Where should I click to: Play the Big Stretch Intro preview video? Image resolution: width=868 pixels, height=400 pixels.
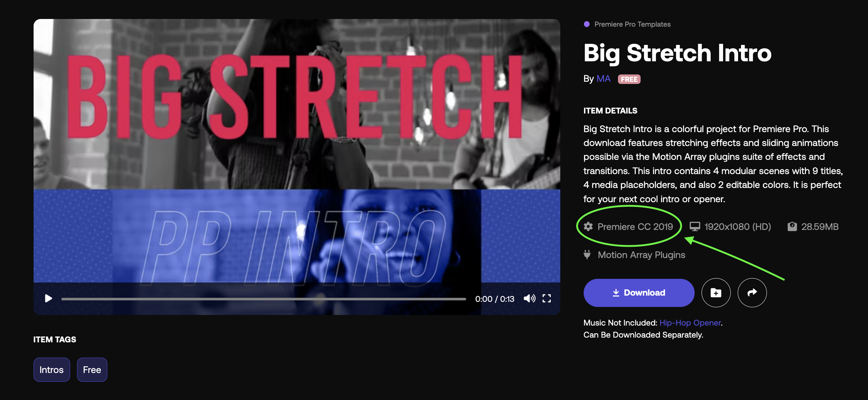point(48,299)
